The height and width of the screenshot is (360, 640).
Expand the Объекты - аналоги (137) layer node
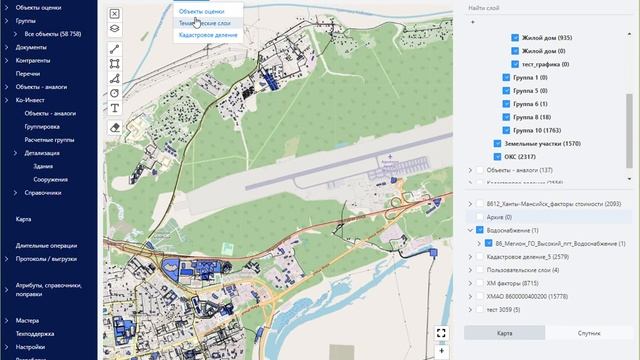tap(470, 170)
